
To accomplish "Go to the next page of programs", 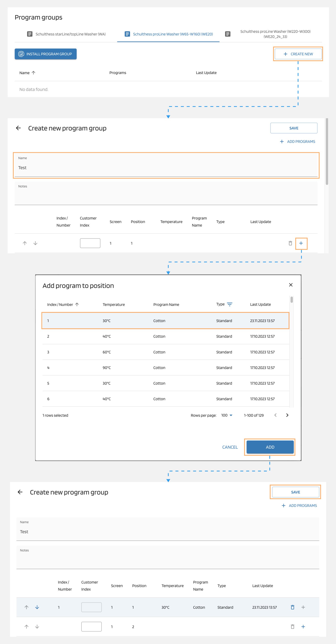I will click(287, 415).
